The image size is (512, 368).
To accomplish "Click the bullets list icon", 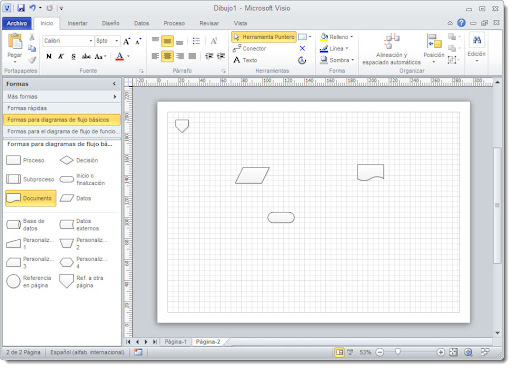I will pyautogui.click(x=196, y=41).
